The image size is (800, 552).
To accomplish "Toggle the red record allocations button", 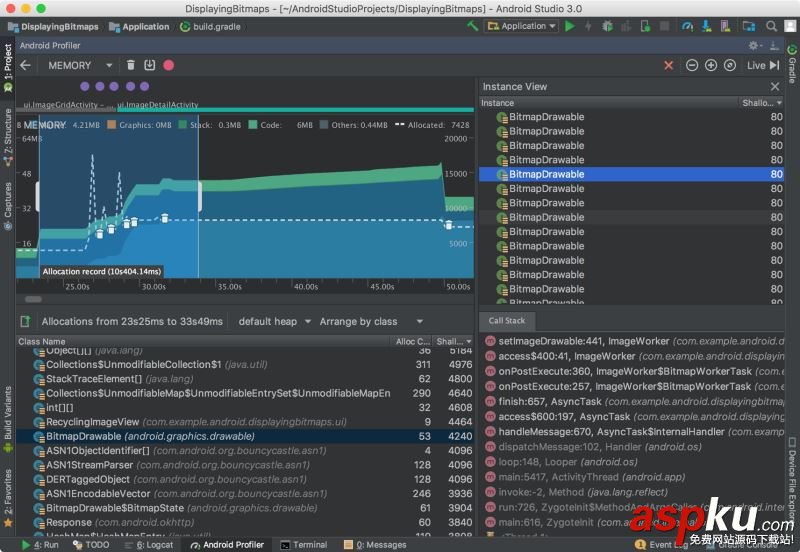I will pyautogui.click(x=168, y=65).
